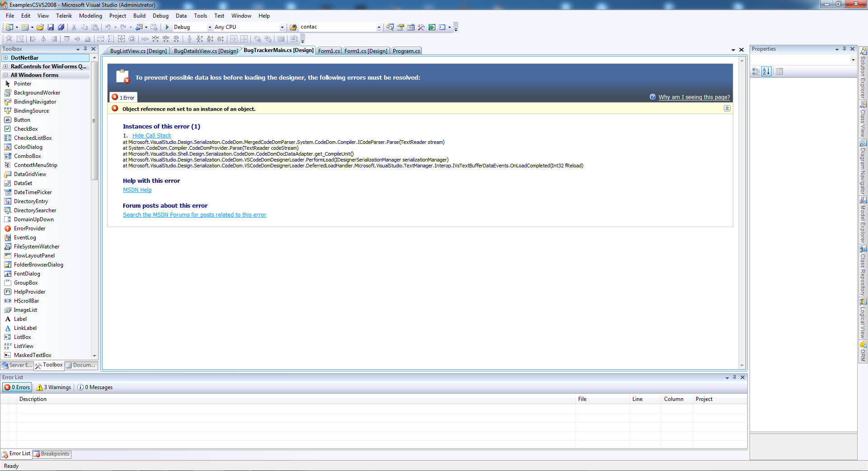Image resolution: width=868 pixels, height=471 pixels.
Task: Open Solution Explorer from the toolbar icon
Action: [x=390, y=27]
